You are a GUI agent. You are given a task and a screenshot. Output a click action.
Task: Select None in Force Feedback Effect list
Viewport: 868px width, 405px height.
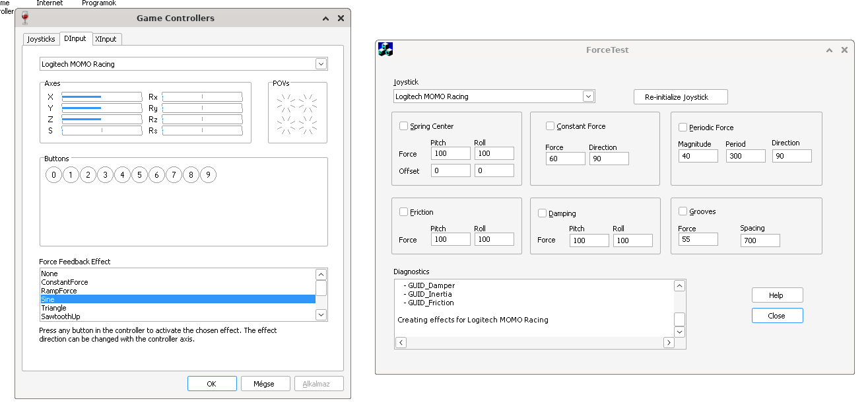[178, 274]
